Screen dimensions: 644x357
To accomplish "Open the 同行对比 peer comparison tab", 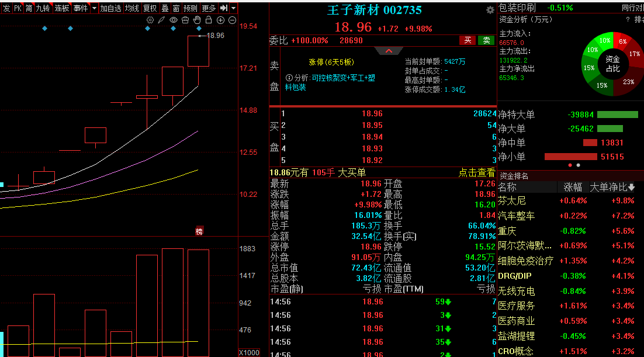I will point(633,8).
